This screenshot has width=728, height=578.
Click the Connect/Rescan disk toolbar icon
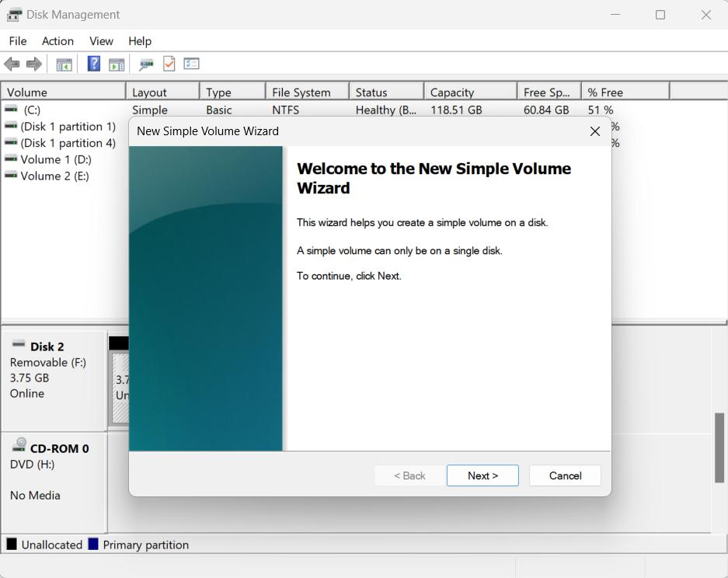pos(146,64)
